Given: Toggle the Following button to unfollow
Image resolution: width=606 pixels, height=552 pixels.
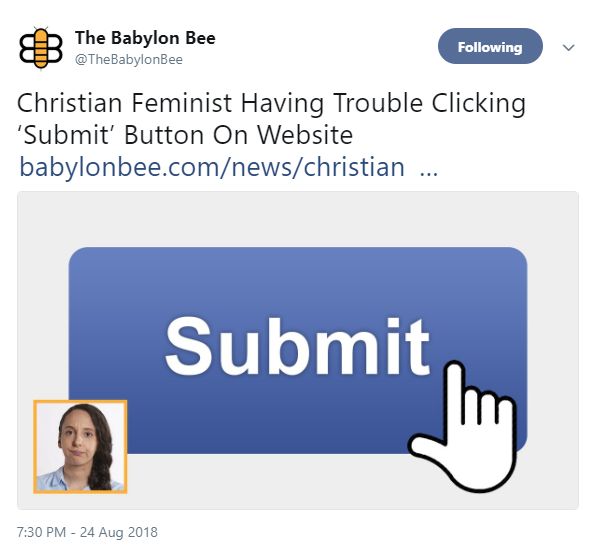Looking at the screenshot, I should (490, 46).
